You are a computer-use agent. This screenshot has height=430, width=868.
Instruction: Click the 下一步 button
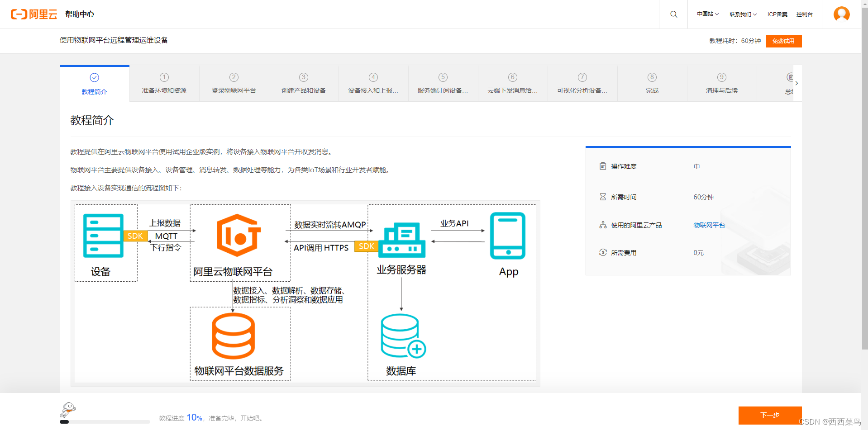click(770, 415)
